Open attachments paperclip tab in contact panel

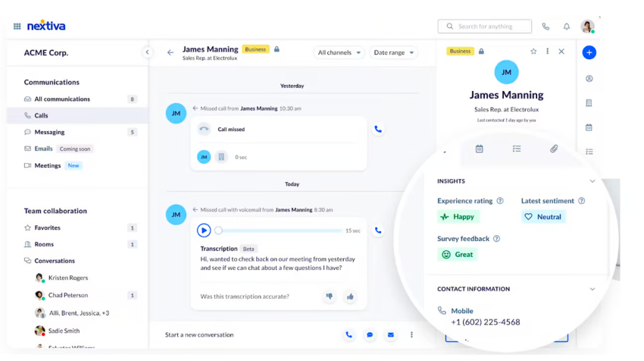(554, 149)
